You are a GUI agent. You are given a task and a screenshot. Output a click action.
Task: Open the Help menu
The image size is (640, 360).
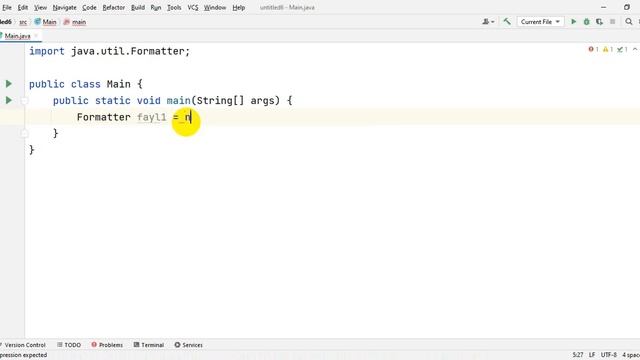pyautogui.click(x=239, y=7)
